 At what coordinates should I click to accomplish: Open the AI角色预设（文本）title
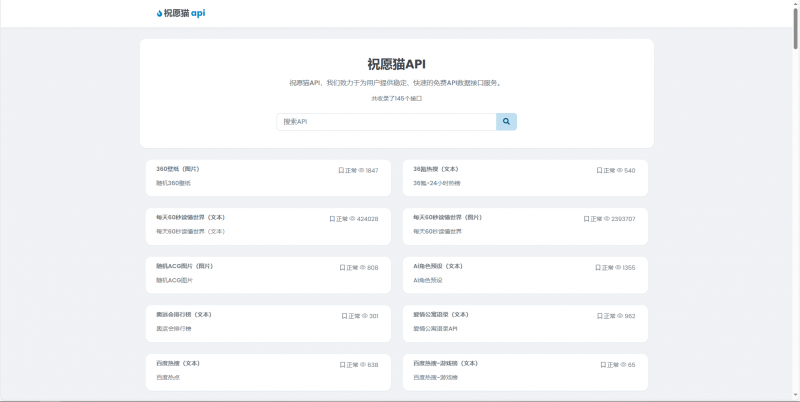[438, 266]
